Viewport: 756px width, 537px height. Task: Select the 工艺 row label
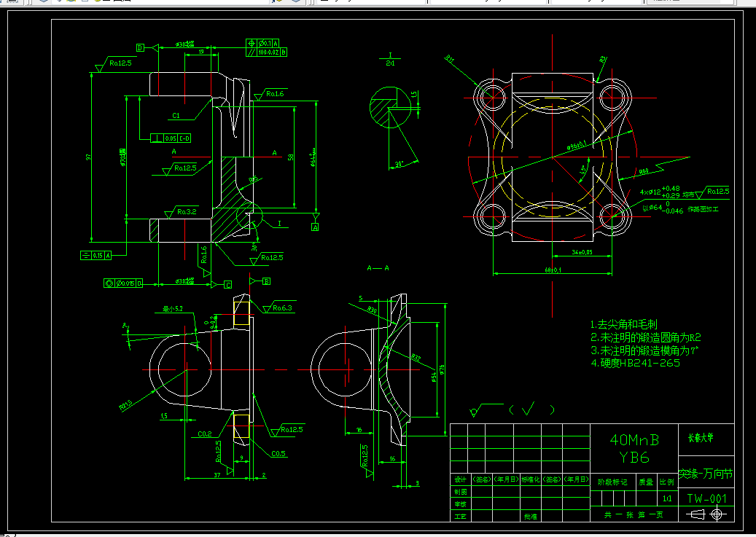pos(461,517)
